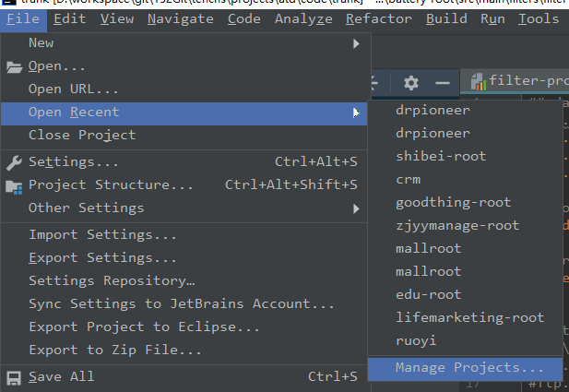
Task: Open the gear options in the tool window header
Action: click(x=411, y=83)
